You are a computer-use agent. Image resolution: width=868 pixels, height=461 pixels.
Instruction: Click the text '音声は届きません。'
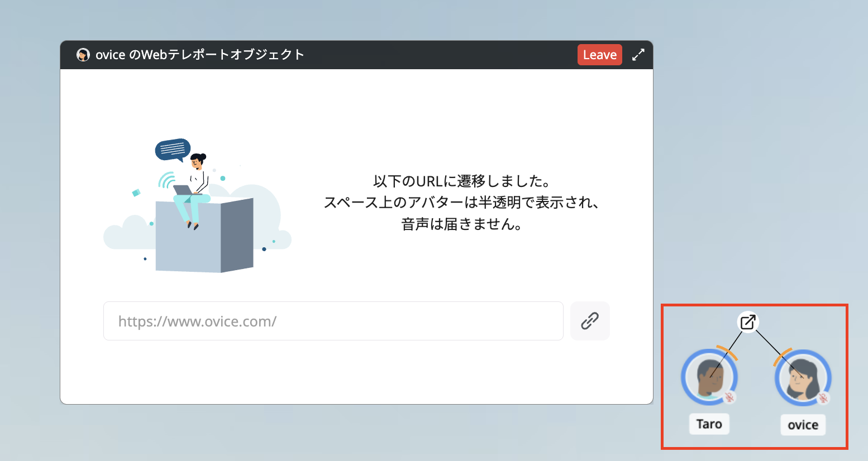[462, 224]
